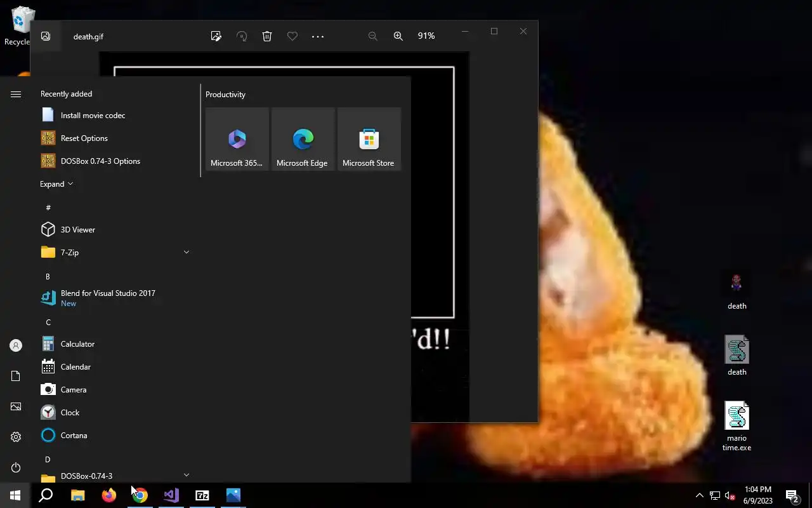Open the clock showing 1:04 PM

click(x=758, y=495)
